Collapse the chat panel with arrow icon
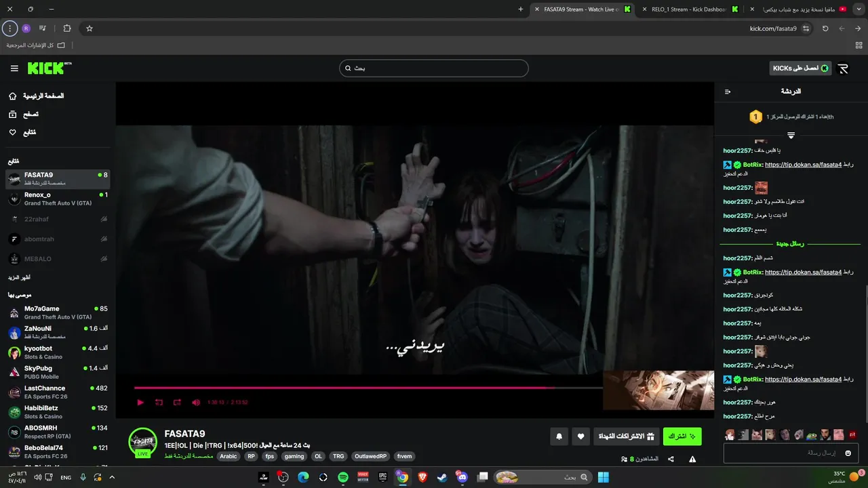Screen dimensions: 868x488 pos(728,91)
